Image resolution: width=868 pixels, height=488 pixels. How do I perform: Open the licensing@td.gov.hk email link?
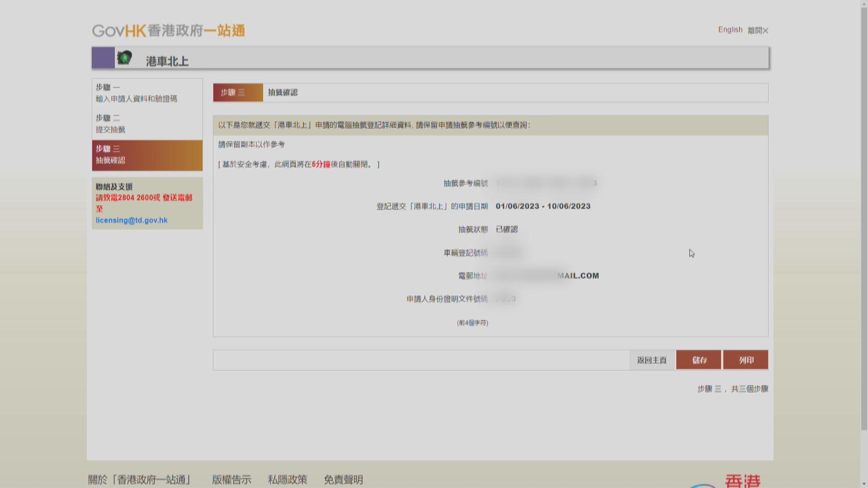[132, 221]
